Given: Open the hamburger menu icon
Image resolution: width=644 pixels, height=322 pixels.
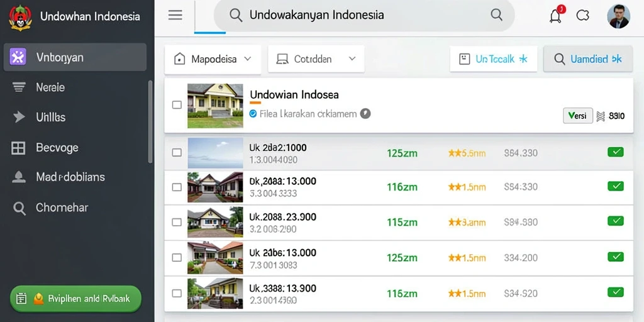Looking at the screenshot, I should [x=175, y=15].
